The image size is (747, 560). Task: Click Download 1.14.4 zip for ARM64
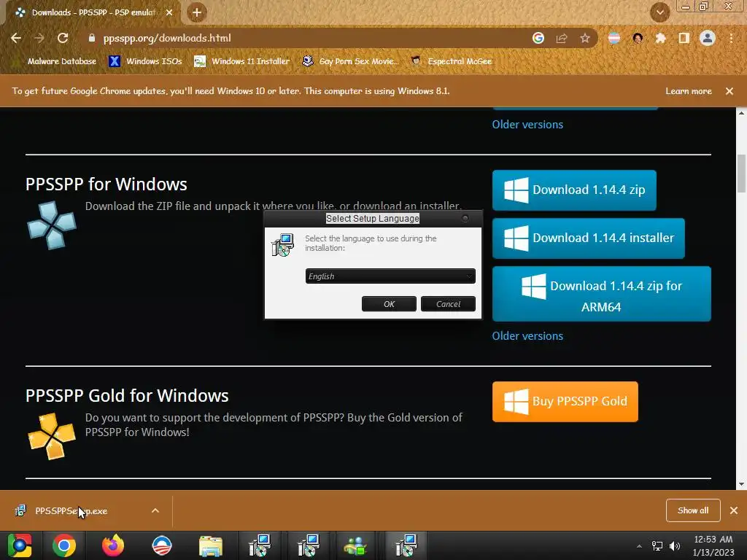click(601, 294)
